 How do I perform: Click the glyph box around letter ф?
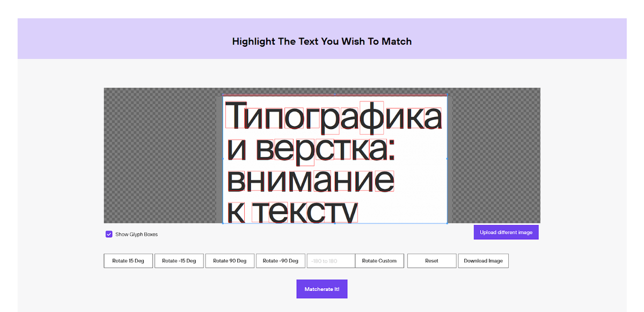(372, 118)
